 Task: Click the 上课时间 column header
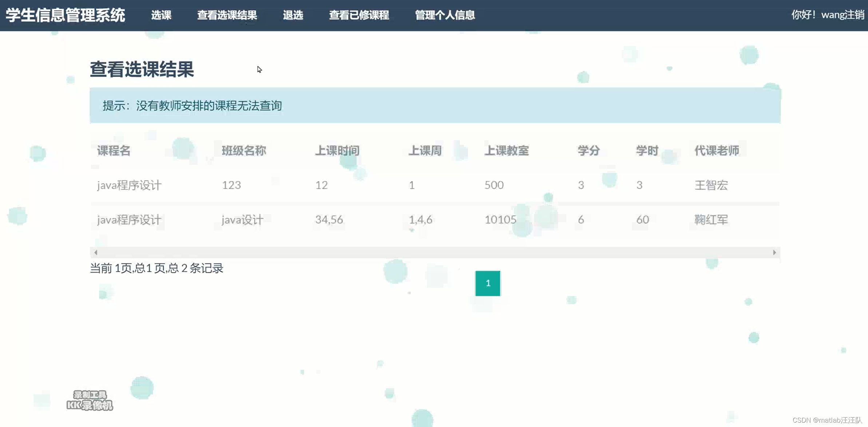click(x=337, y=150)
